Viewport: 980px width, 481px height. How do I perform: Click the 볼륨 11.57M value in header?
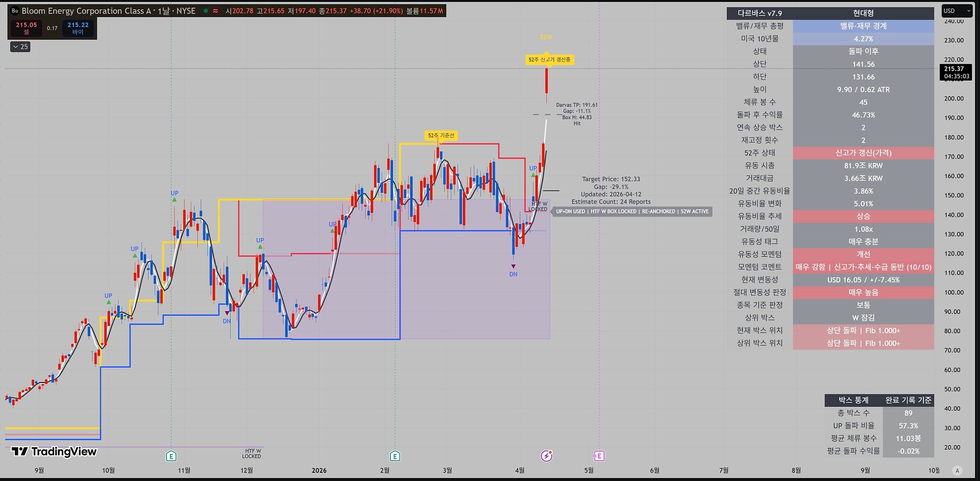425,11
